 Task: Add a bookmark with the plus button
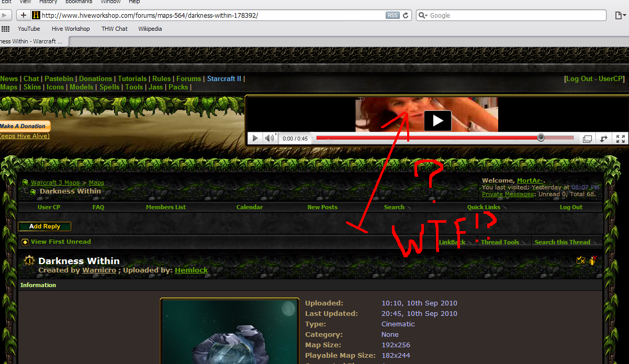point(23,15)
